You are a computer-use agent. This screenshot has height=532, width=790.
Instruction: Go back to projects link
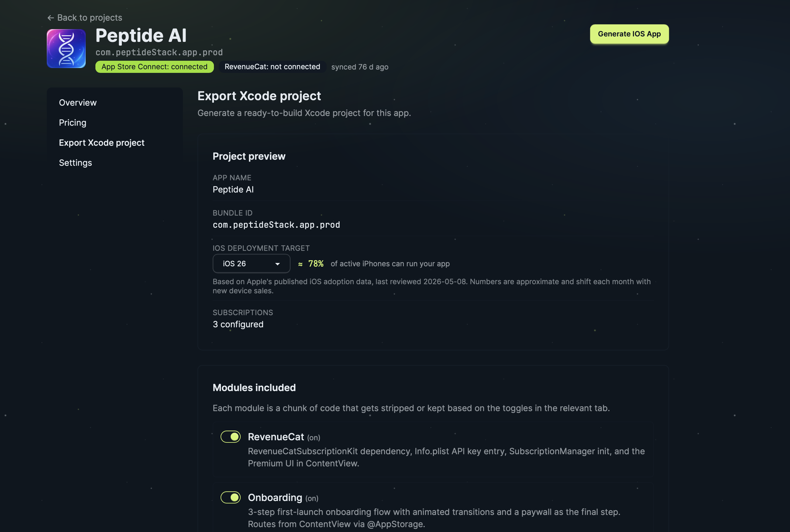pos(84,18)
